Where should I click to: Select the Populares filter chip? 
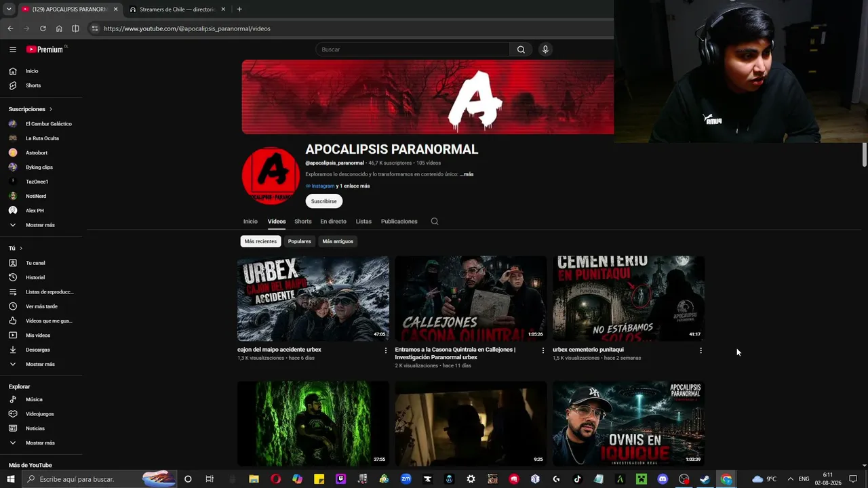point(299,241)
